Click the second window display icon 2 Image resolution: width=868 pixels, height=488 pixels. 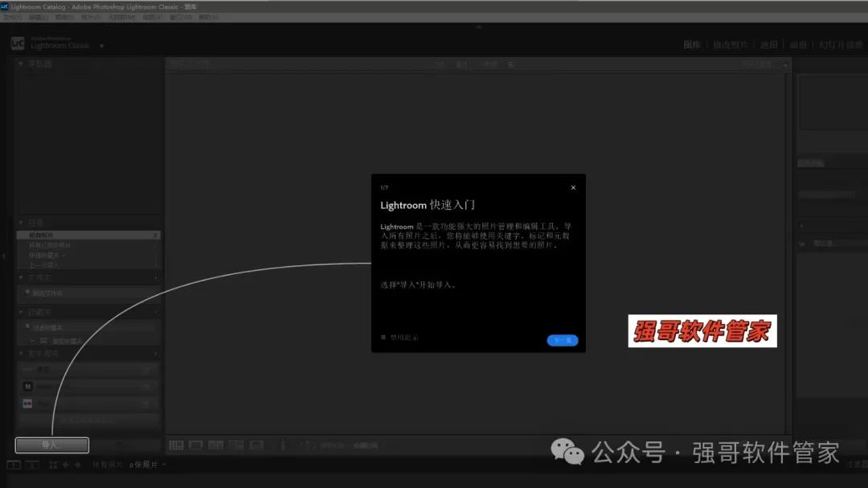click(x=33, y=465)
